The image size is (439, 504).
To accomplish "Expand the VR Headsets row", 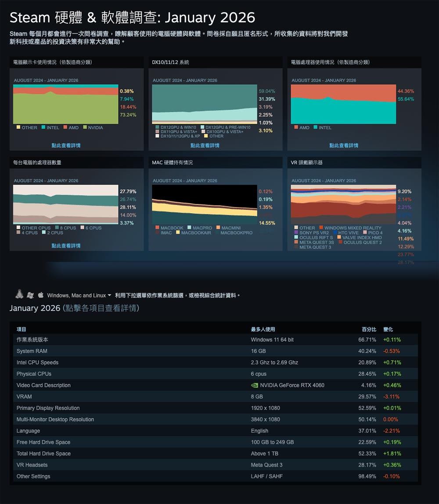I will (x=32, y=465).
